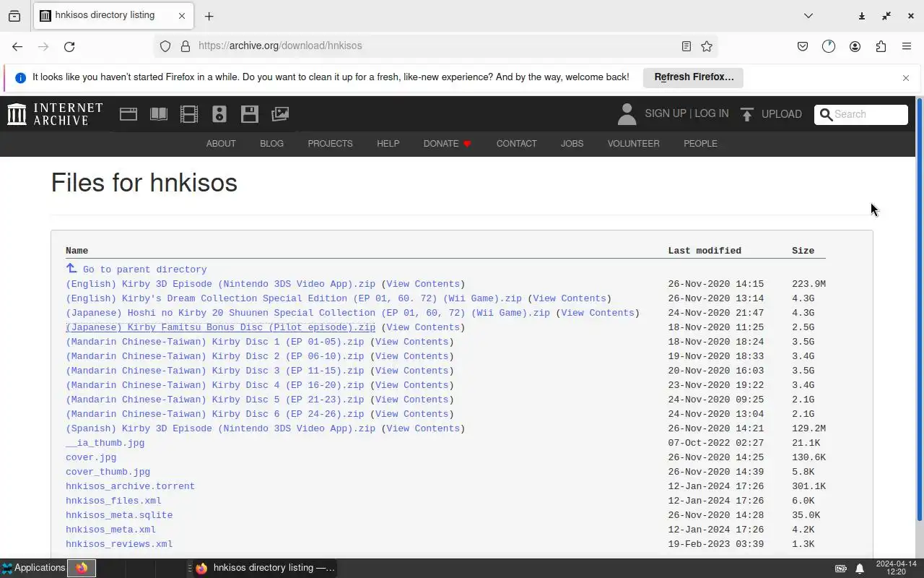Viewport: 924px width, 578px height.
Task: Open the CONTACT menu item
Action: [516, 144]
